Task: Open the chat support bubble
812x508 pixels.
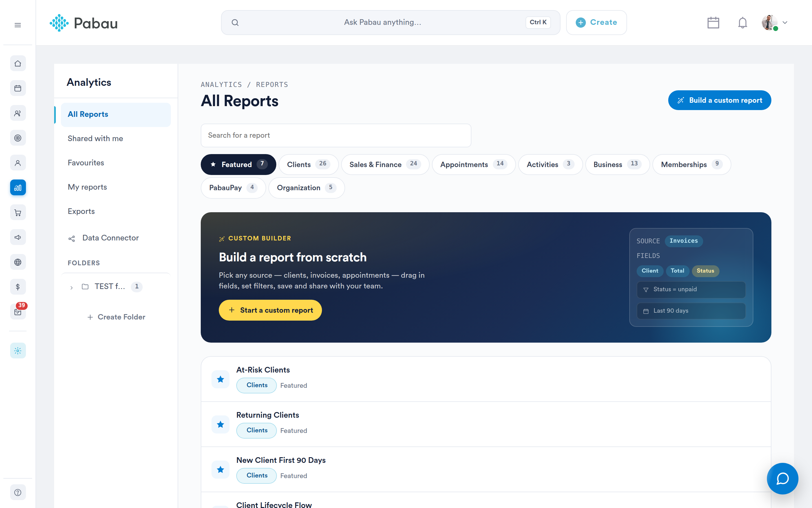Action: [x=782, y=478]
